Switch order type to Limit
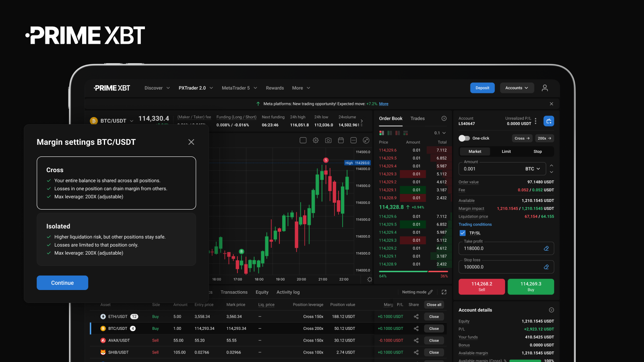 [x=506, y=152]
